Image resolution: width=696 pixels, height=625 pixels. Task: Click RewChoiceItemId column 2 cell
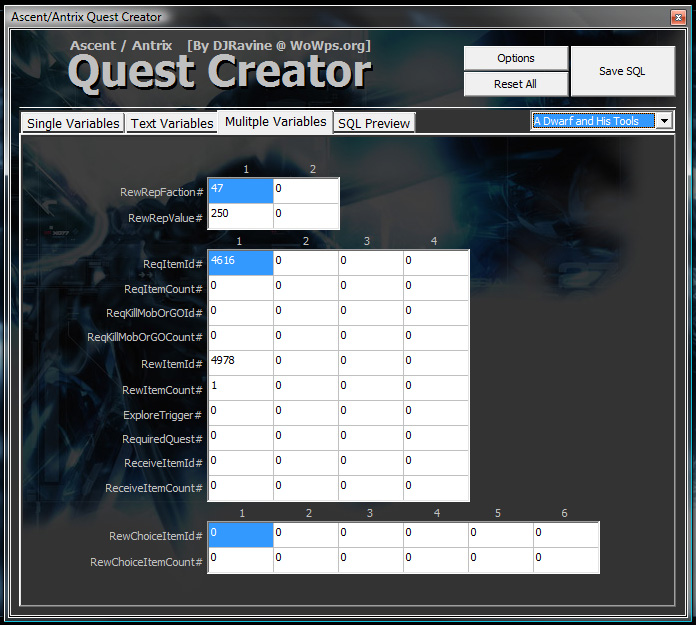coord(306,535)
